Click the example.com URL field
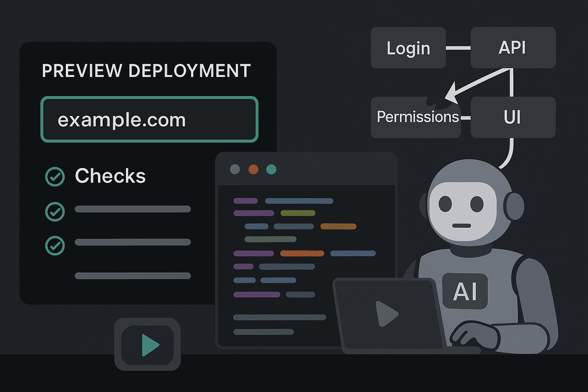This screenshot has width=588, height=392. (x=149, y=119)
